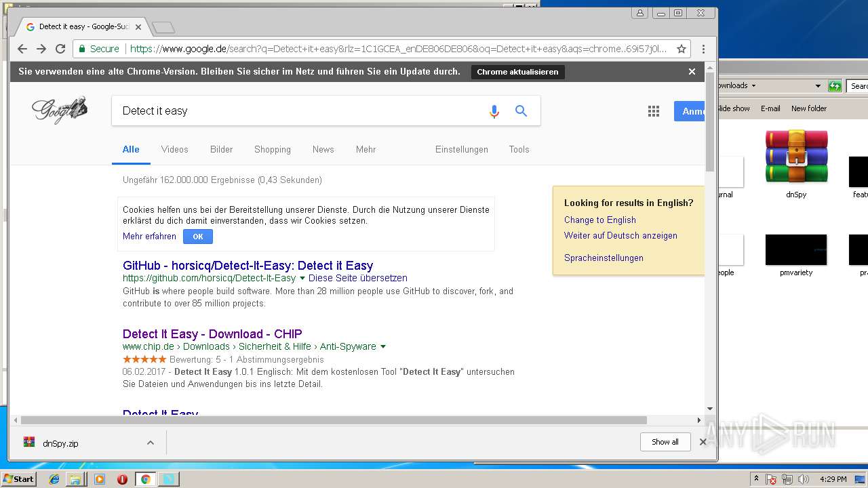This screenshot has height=488, width=868.
Task: Open search Tools
Action: point(519,149)
